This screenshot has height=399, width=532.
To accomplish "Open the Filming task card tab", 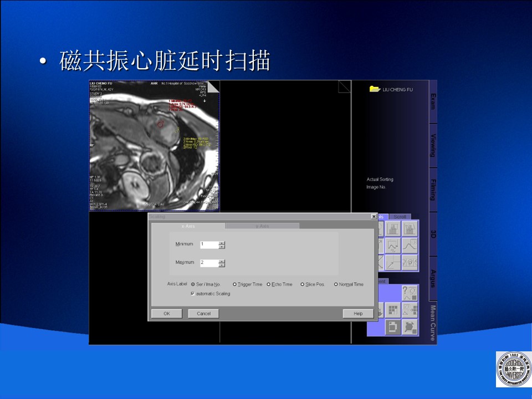I will click(x=433, y=190).
